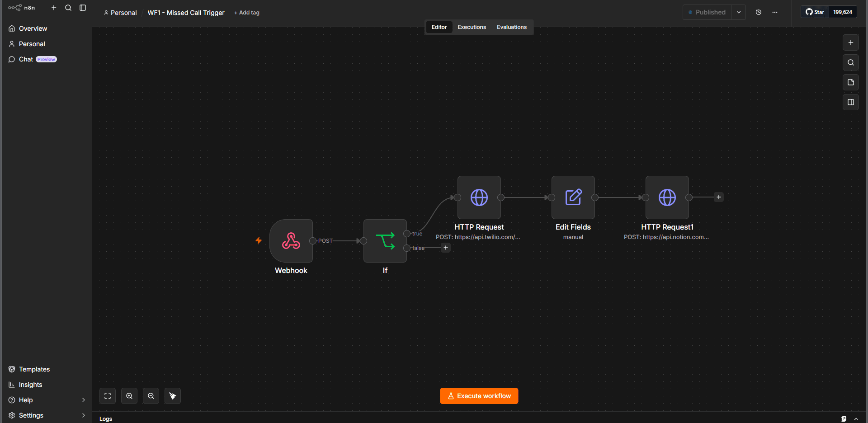This screenshot has height=423, width=868.
Task: Select the If node
Action: coord(385,241)
